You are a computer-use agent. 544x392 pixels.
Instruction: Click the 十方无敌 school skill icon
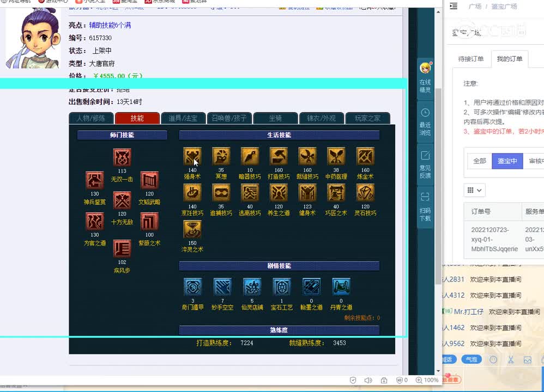coord(122,200)
